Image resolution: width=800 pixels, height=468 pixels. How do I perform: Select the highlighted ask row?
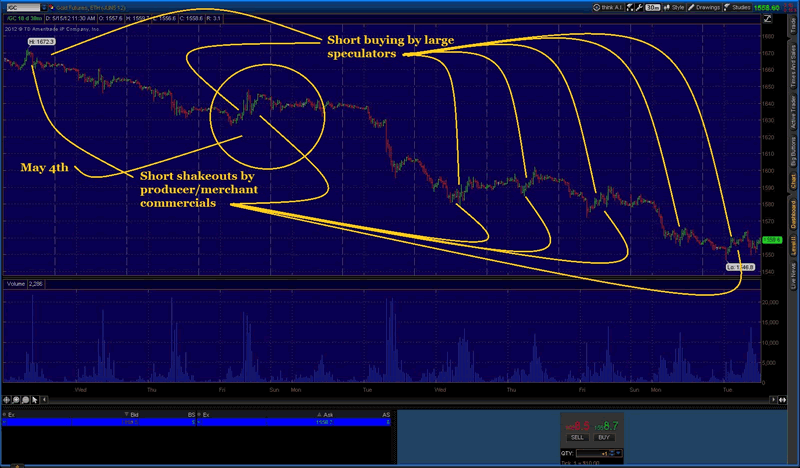pos(294,422)
